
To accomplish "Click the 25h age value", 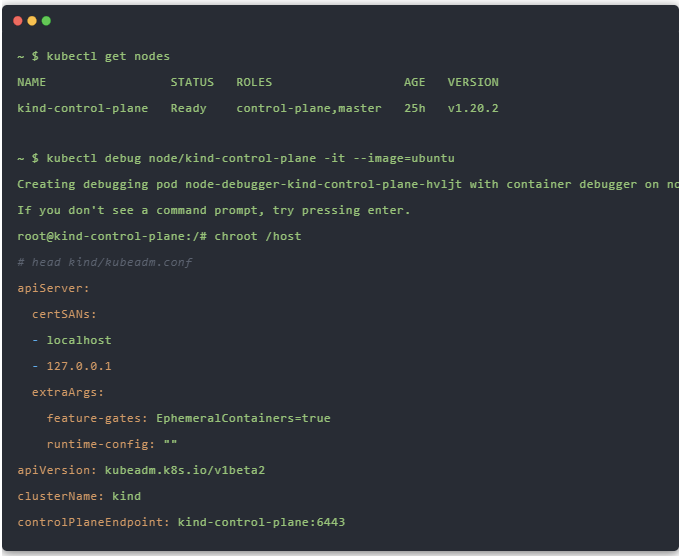I will point(415,108).
